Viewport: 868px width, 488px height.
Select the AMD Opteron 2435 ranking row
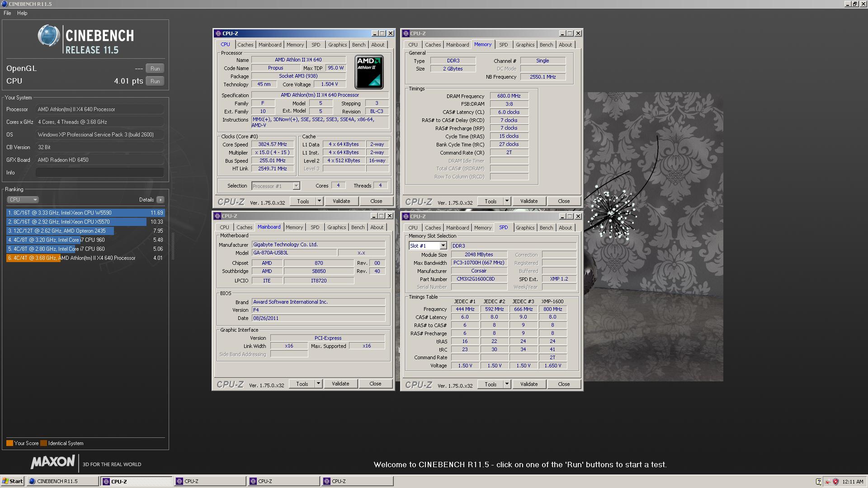click(x=85, y=231)
